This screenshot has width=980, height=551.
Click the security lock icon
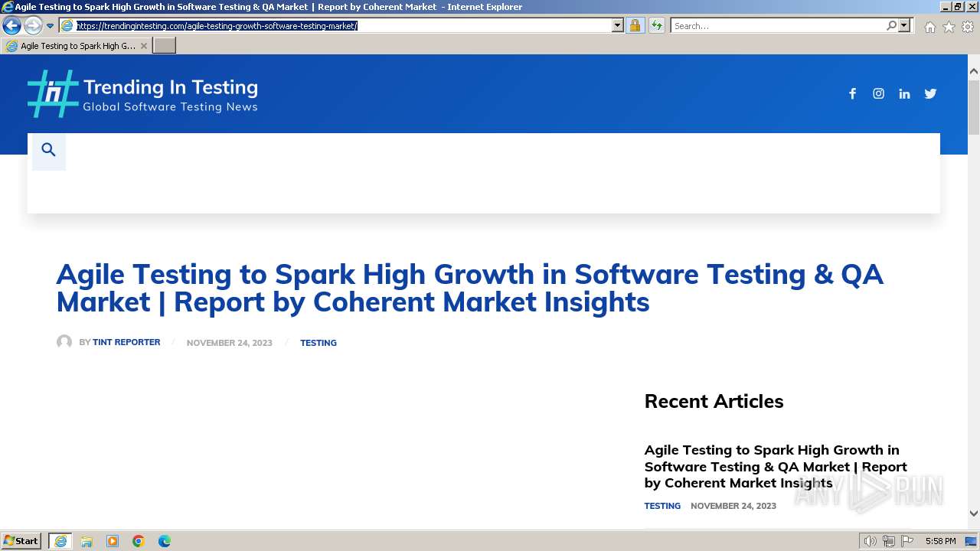635,25
